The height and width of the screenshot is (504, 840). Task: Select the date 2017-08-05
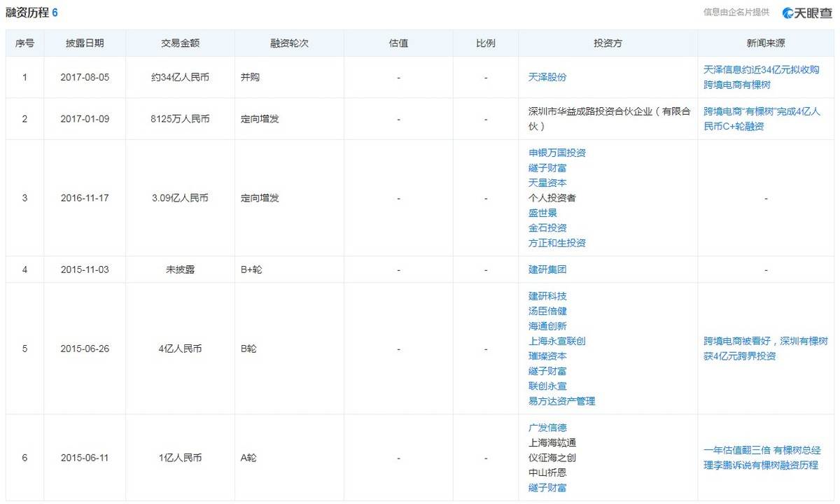[85, 78]
